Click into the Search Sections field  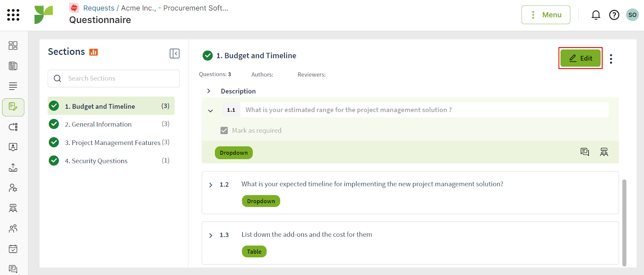[114, 79]
